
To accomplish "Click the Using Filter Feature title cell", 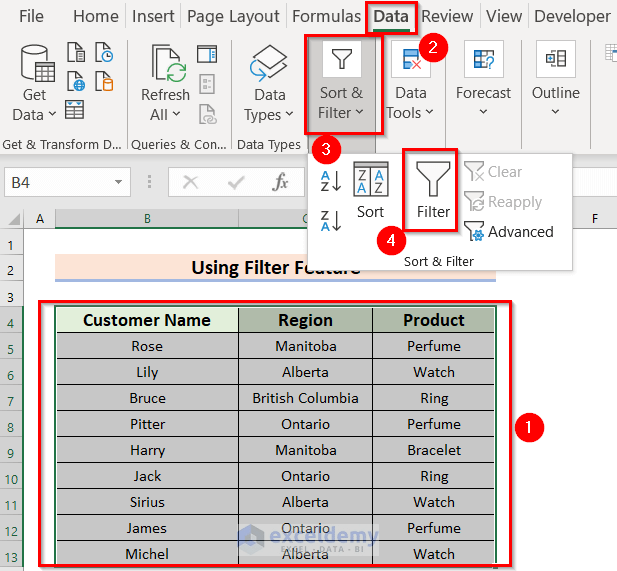I will 275,268.
